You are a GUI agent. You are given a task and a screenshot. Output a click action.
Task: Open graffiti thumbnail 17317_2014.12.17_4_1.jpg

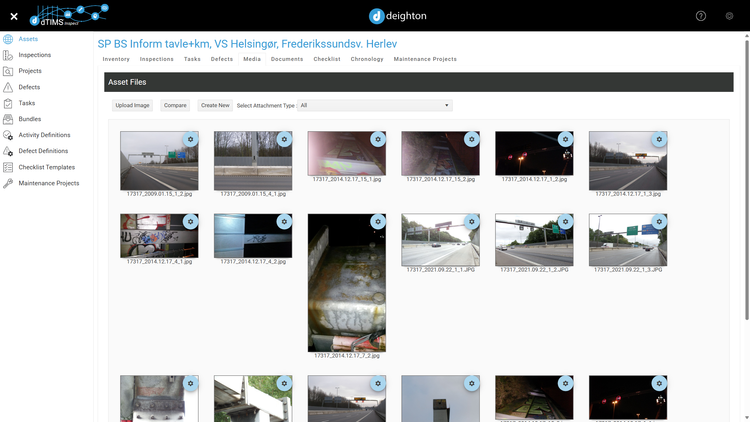pos(159,236)
